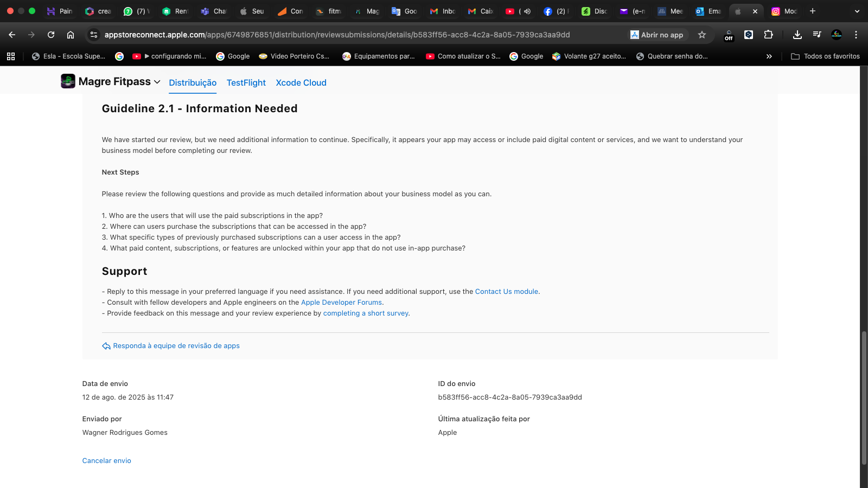
Task: Click the name Wagner Rodrigues Gomes
Action: coord(125,433)
